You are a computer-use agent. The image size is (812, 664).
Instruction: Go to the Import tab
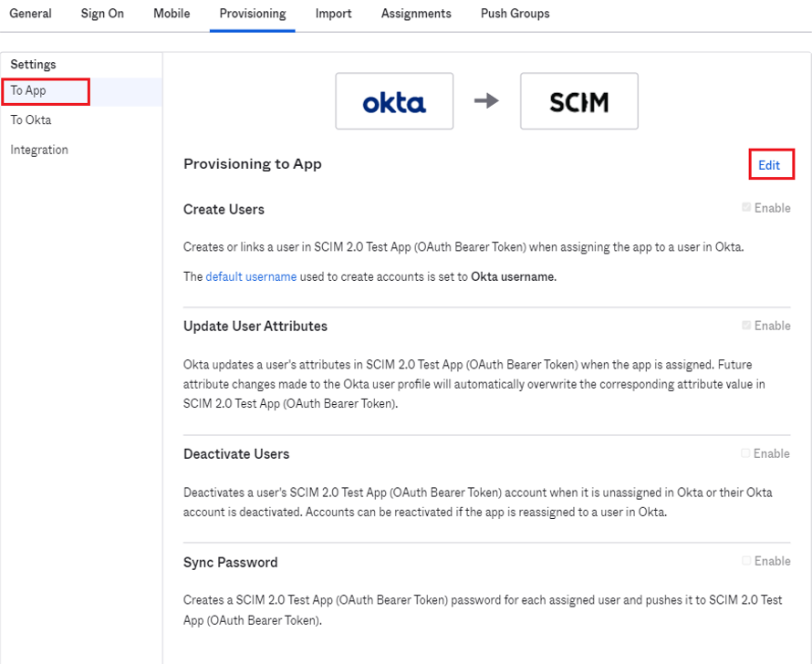click(x=334, y=14)
